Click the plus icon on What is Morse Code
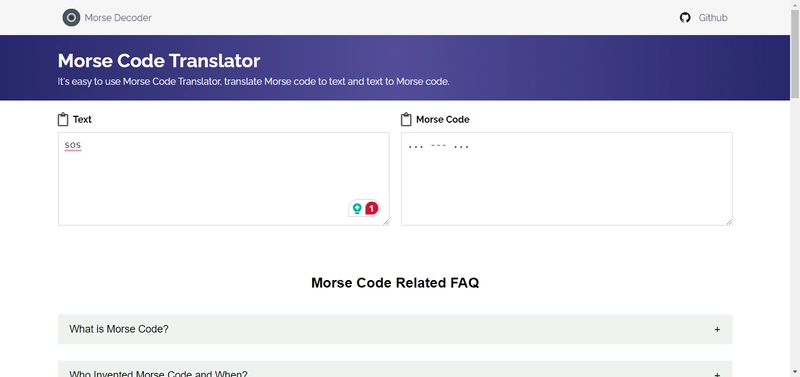800x377 pixels. tap(717, 330)
